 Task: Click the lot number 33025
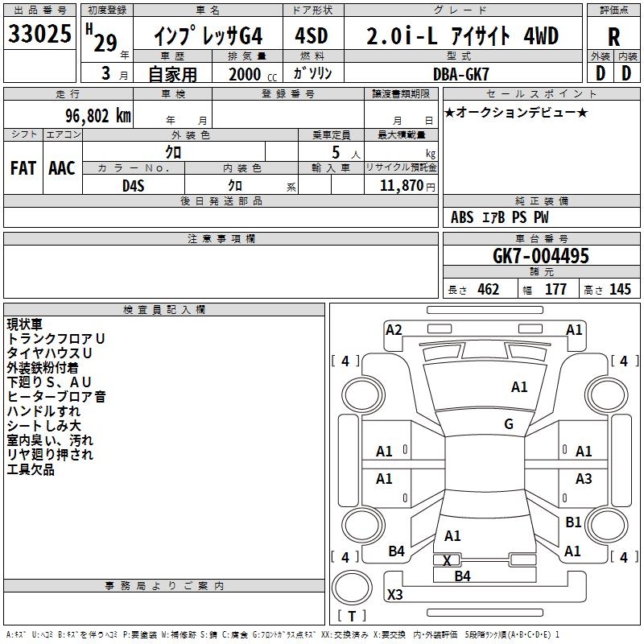point(39,33)
